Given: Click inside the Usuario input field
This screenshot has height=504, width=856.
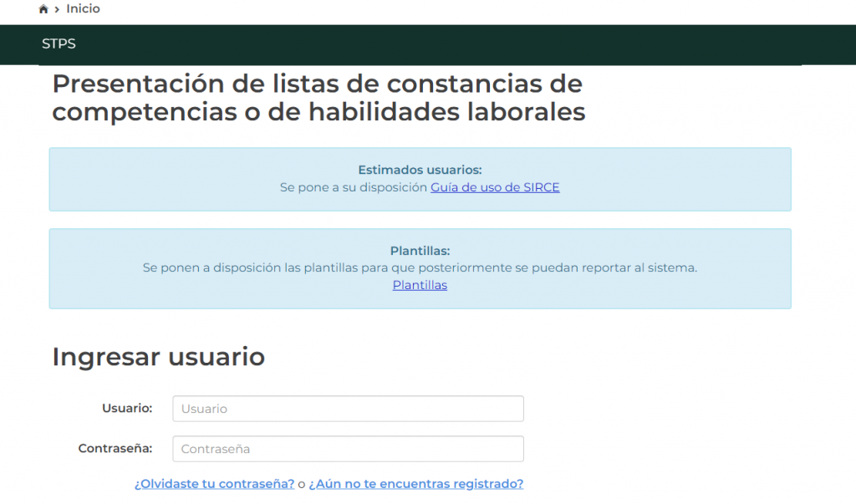Looking at the screenshot, I should point(347,408).
